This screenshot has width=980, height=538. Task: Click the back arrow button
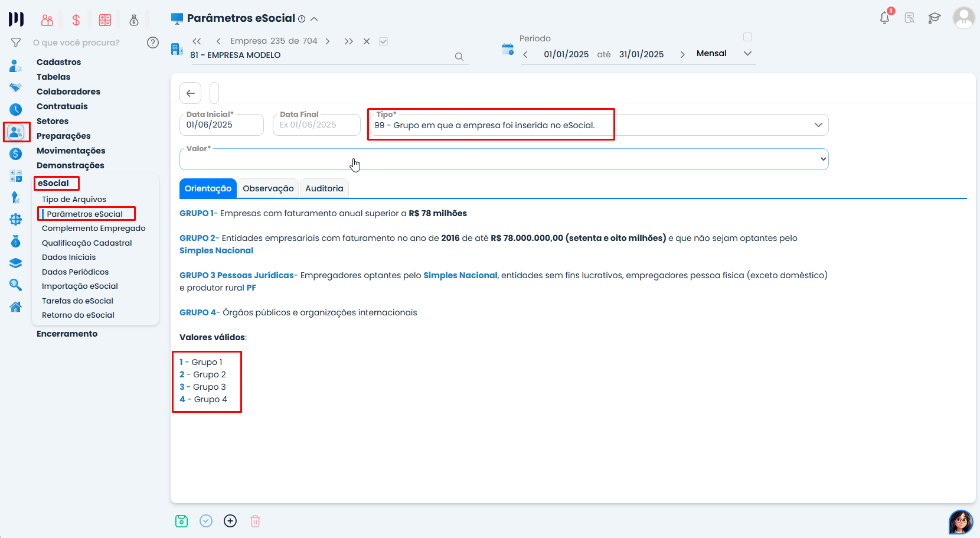tap(190, 93)
